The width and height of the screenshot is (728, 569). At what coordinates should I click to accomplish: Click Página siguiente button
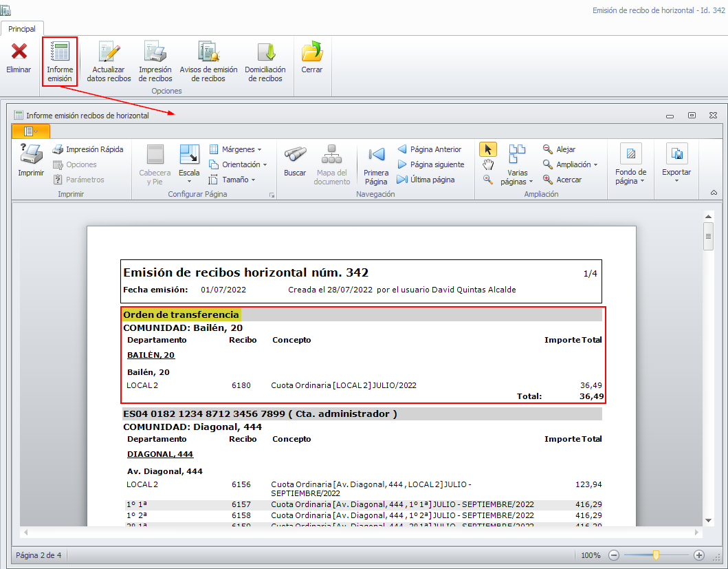pyautogui.click(x=430, y=164)
